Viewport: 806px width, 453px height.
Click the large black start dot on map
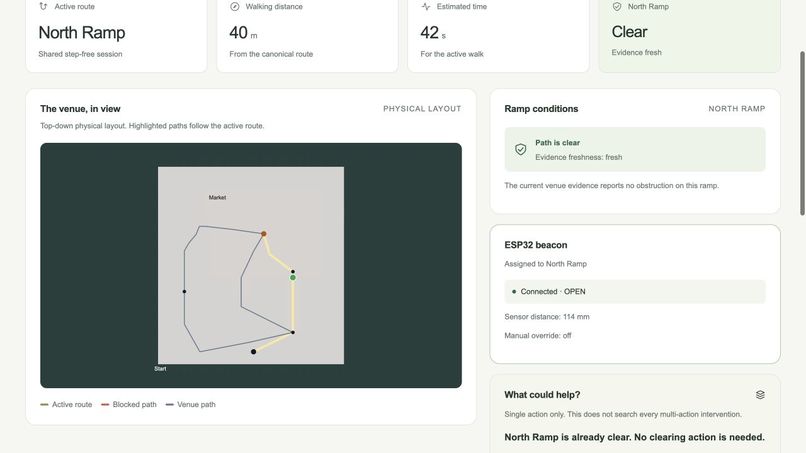point(253,352)
